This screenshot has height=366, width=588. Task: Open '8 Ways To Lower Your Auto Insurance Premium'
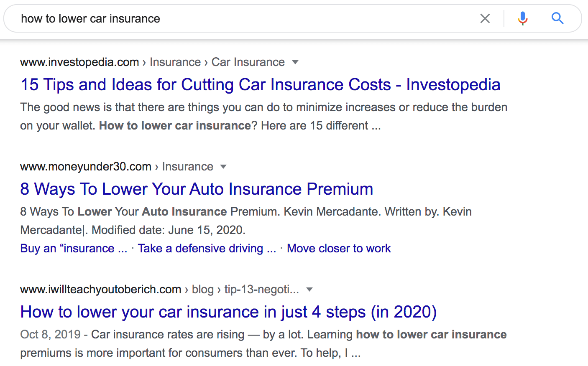point(196,189)
